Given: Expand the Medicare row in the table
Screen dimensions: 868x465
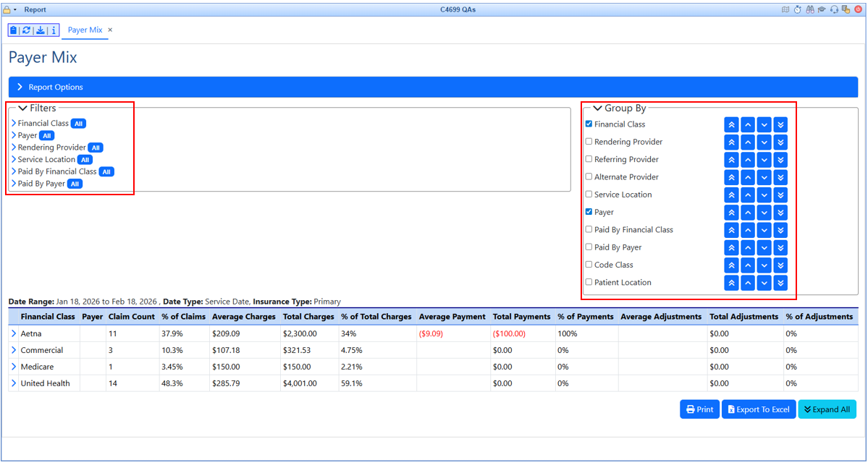Looking at the screenshot, I should pos(14,367).
